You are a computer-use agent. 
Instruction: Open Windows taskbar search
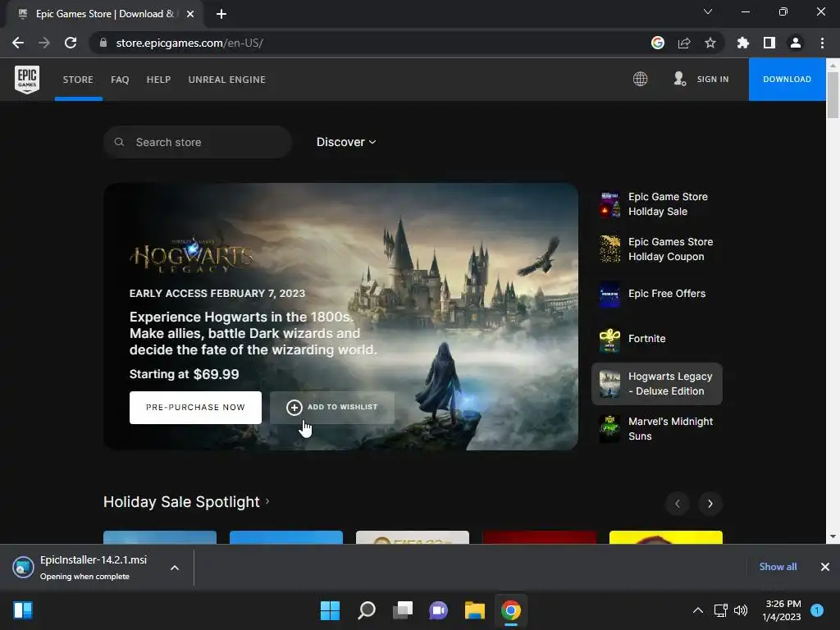tap(367, 610)
